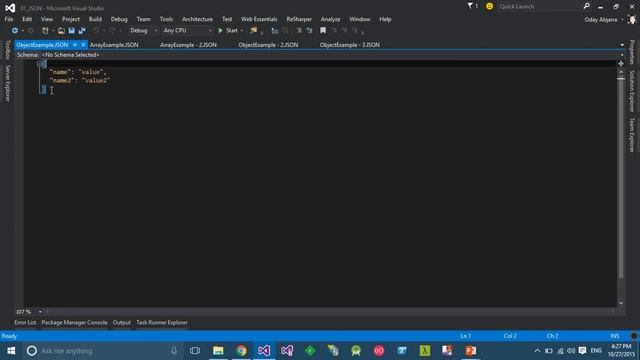The height and width of the screenshot is (360, 640).
Task: Open the Toolbox side panel
Action: 7,50
